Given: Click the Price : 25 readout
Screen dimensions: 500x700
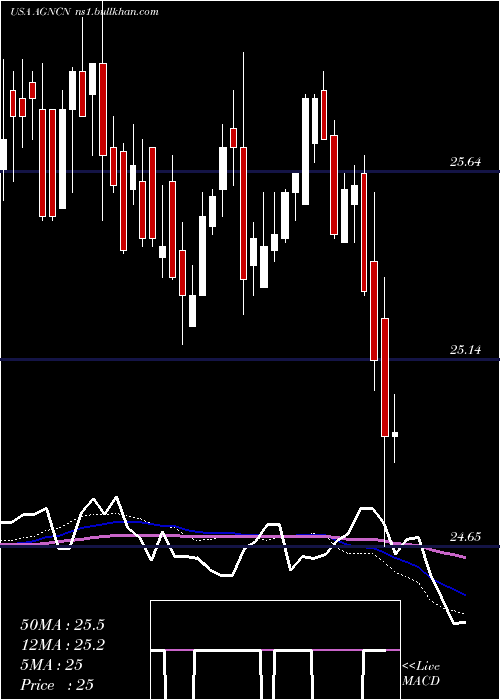Looking at the screenshot, I should point(57,685).
